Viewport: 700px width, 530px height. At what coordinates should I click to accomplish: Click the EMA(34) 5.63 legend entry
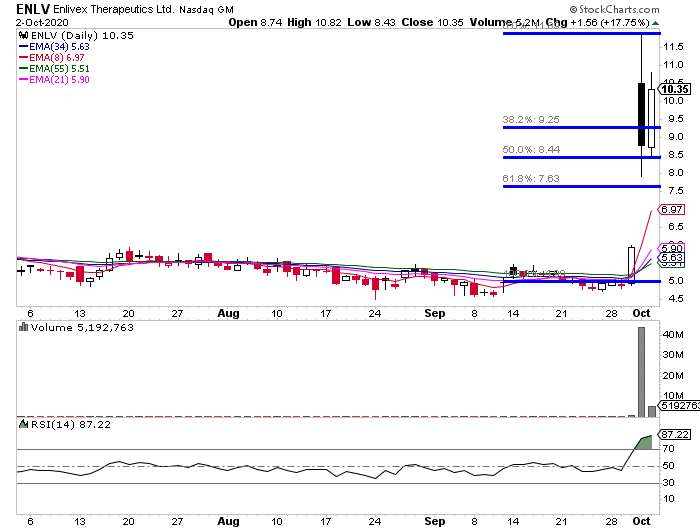pyautogui.click(x=54, y=46)
